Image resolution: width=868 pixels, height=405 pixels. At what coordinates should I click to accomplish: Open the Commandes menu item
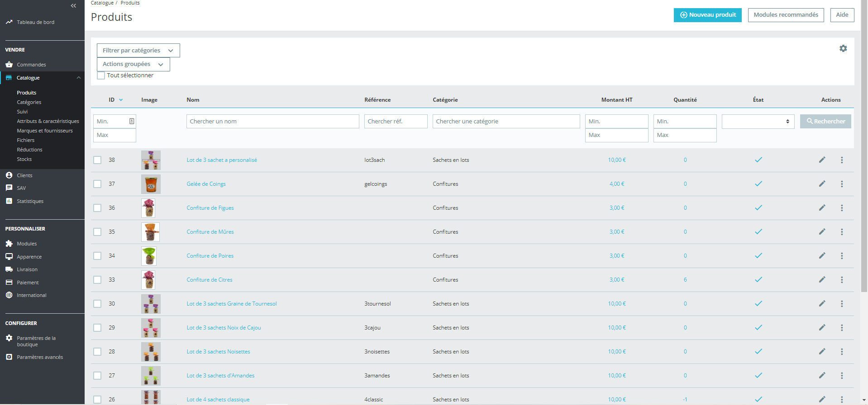click(31, 65)
